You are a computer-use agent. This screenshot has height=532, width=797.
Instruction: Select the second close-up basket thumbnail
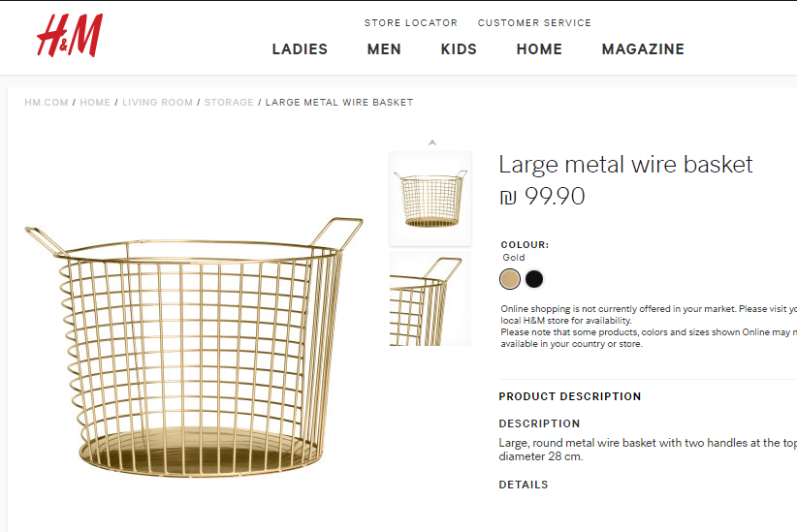(430, 298)
